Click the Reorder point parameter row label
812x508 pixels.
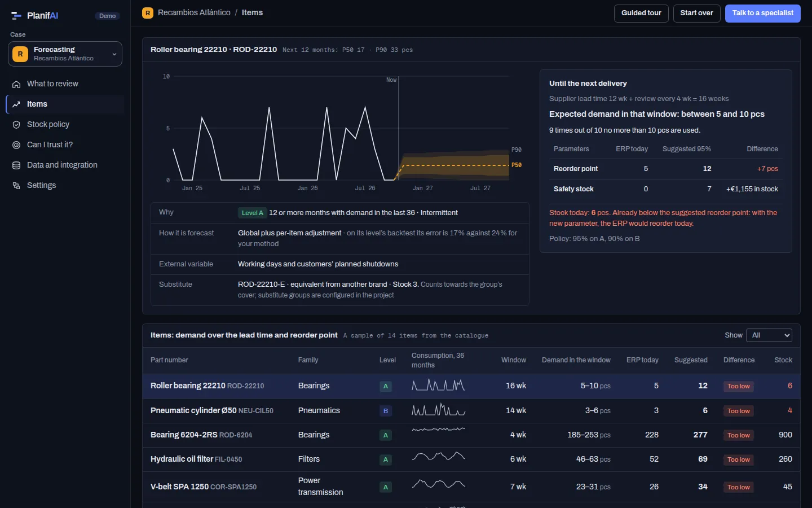point(576,169)
